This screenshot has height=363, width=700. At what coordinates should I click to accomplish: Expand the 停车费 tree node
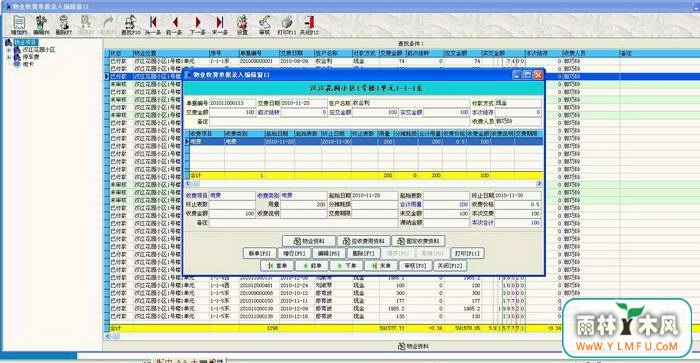(8, 57)
